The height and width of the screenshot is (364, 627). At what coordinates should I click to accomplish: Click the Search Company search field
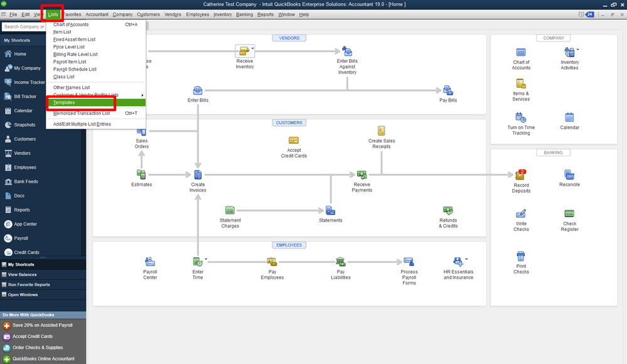(24, 27)
